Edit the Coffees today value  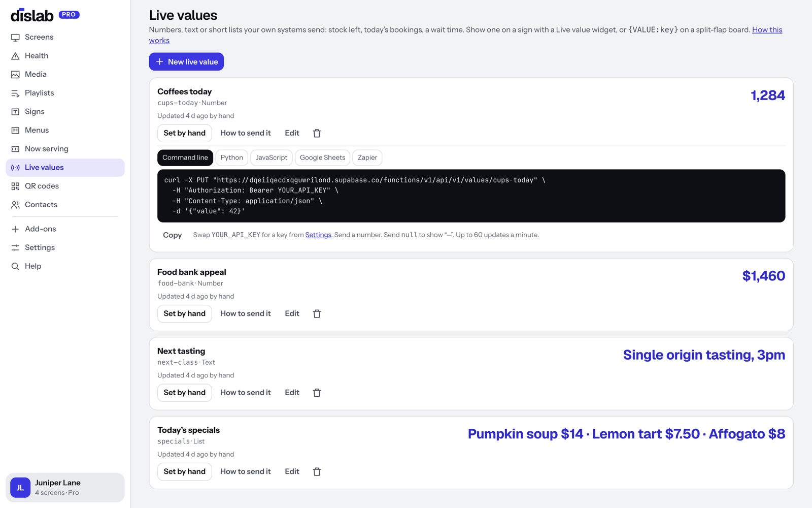pos(292,133)
